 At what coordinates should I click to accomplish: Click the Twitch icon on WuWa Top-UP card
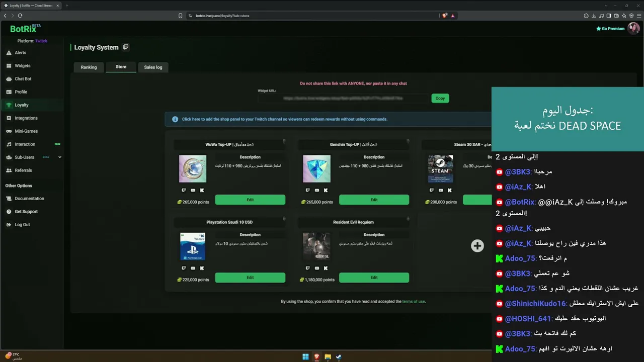point(184,190)
